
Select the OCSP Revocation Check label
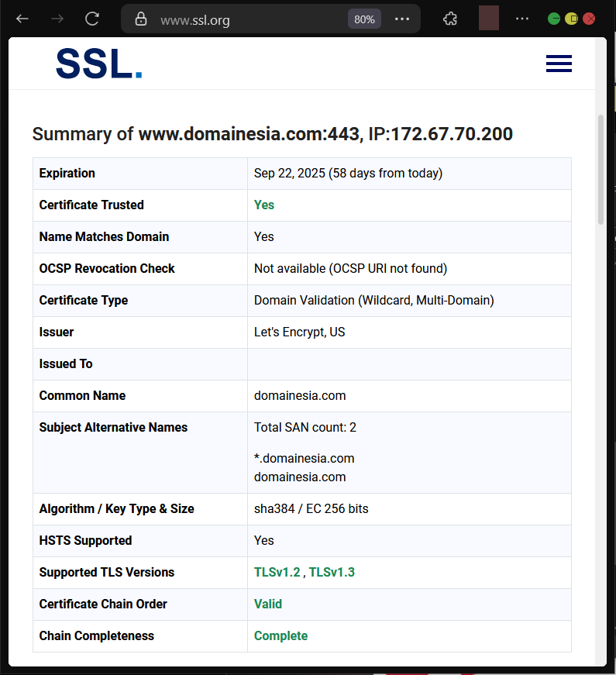(107, 269)
